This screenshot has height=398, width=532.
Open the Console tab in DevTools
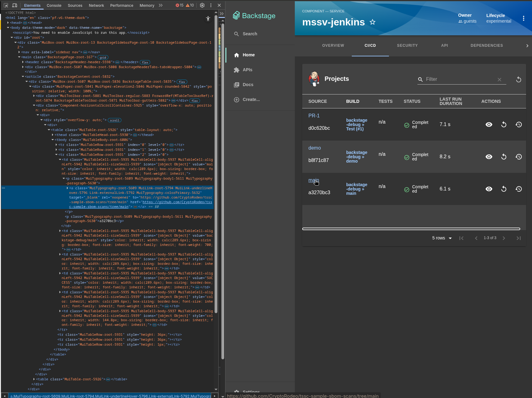tap(54, 5)
